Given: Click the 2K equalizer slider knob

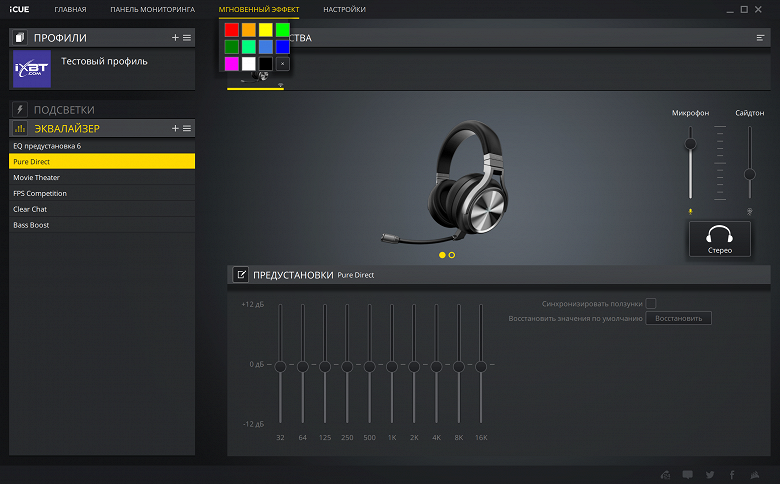Looking at the screenshot, I should point(414,367).
